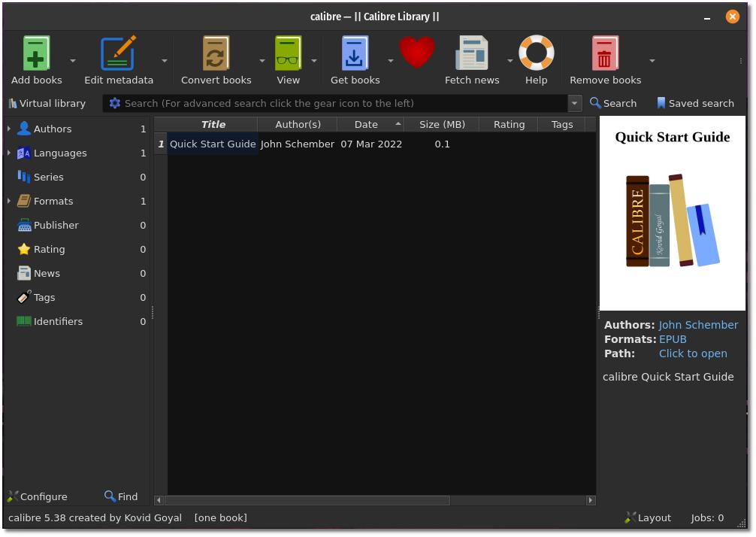
Task: Expand the Authors category
Action: point(8,129)
